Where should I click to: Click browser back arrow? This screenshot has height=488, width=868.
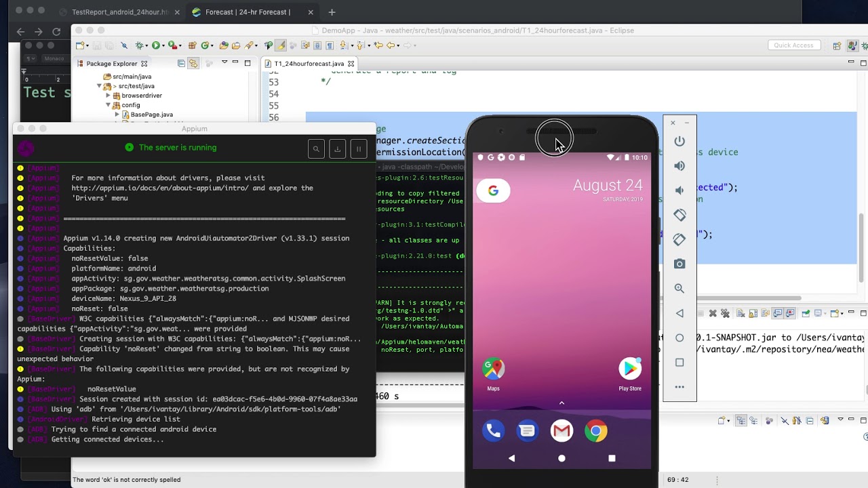click(x=20, y=31)
